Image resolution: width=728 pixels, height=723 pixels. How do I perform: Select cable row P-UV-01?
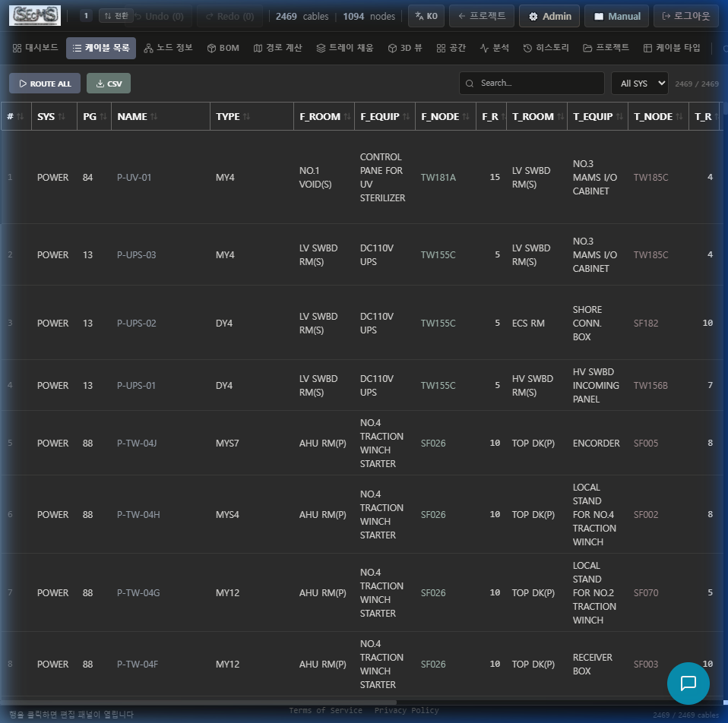(x=360, y=177)
